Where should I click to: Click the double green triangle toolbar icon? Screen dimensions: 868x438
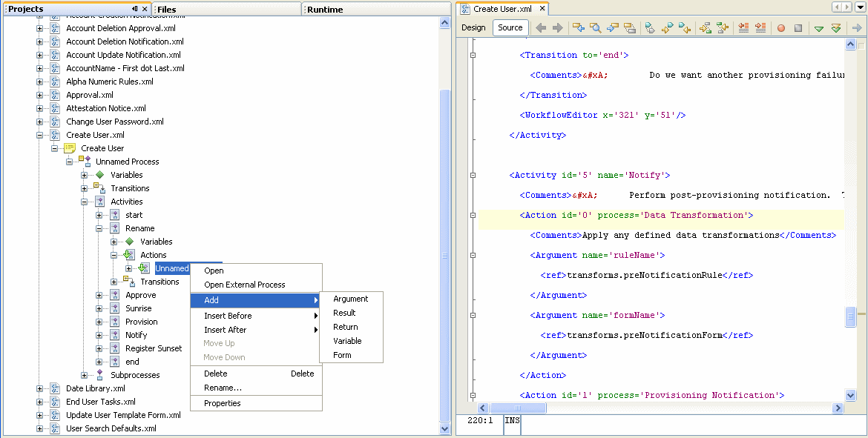tap(836, 27)
